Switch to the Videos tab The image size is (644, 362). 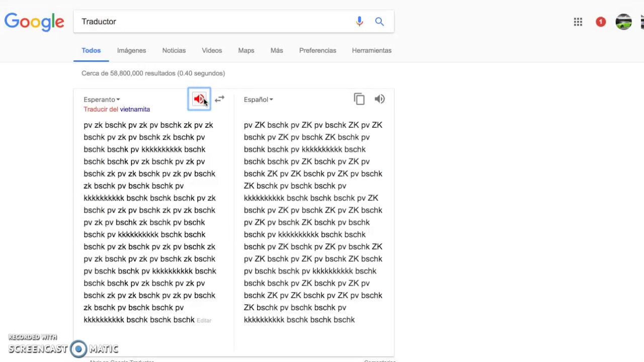pos(212,50)
